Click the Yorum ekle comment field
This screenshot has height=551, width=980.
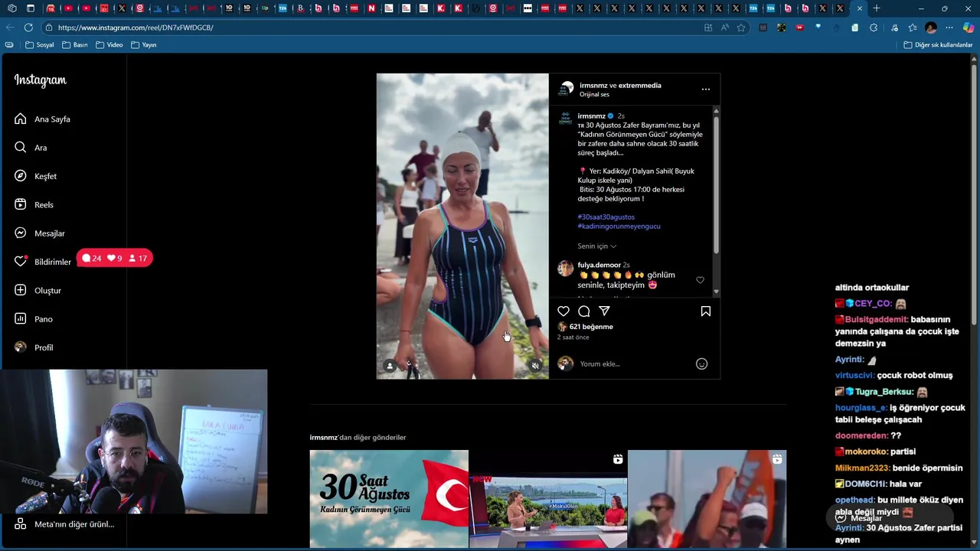(634, 364)
